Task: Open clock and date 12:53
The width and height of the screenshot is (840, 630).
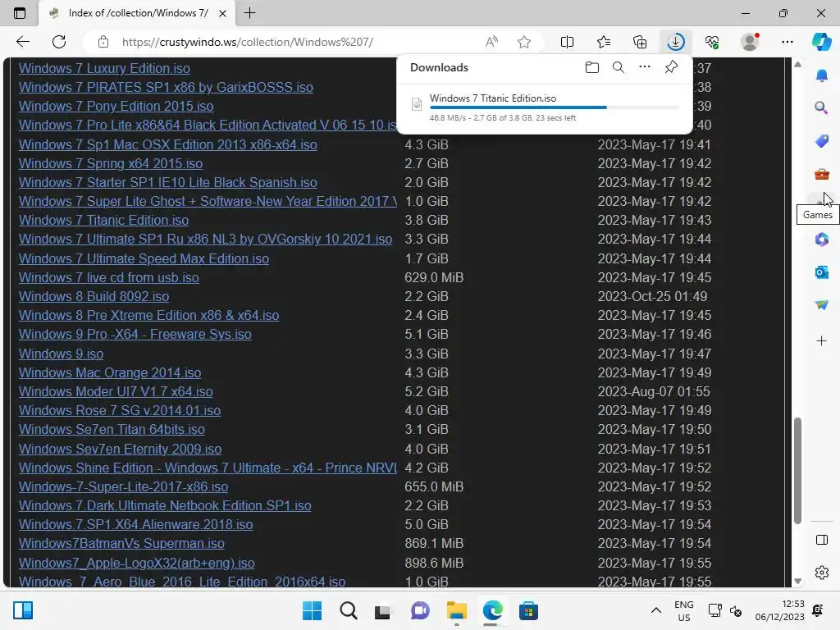Action: click(780, 610)
